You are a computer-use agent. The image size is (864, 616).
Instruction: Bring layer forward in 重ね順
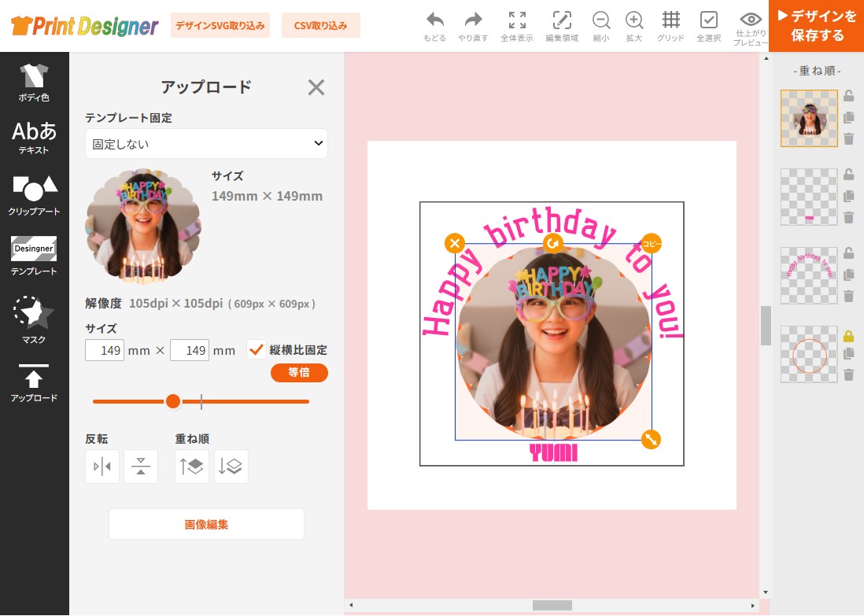pos(192,467)
